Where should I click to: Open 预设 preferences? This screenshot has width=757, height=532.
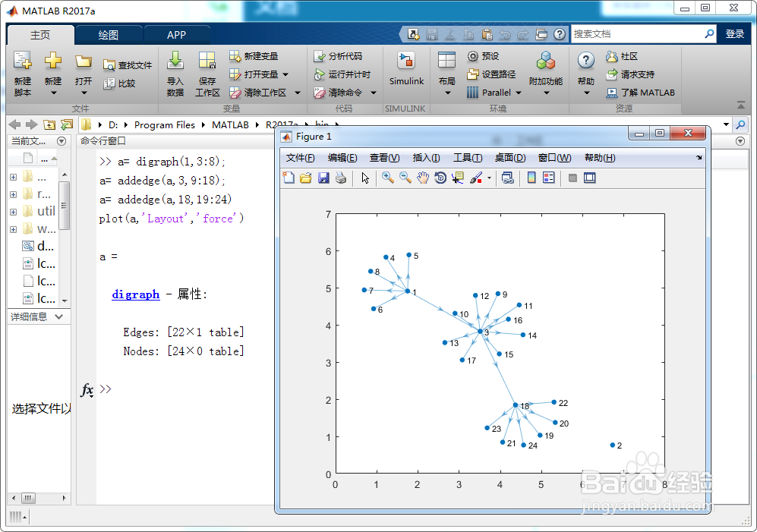[483, 56]
